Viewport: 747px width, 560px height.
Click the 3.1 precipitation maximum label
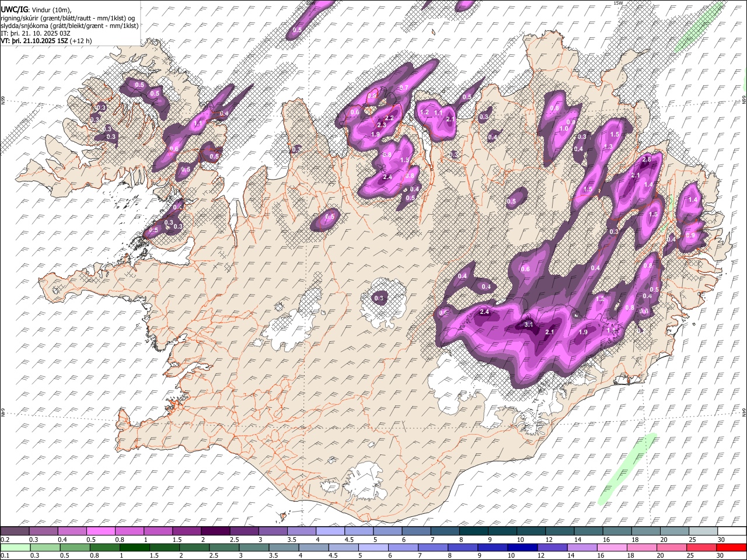[529, 324]
